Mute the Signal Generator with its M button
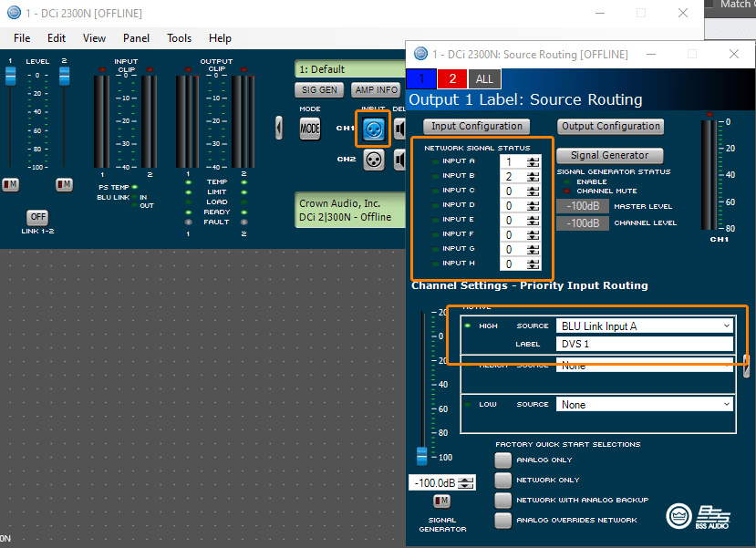 (x=442, y=501)
